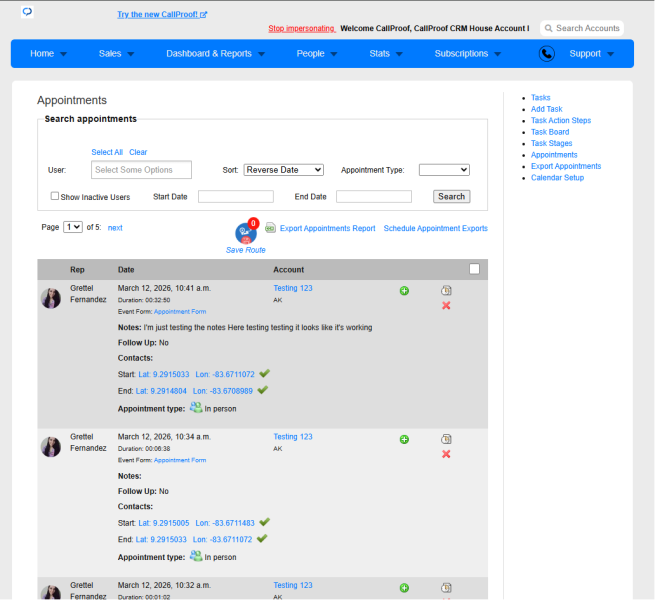This screenshot has height=600, width=655.
Task: Check the select-all checkbox in table header
Action: tap(474, 269)
